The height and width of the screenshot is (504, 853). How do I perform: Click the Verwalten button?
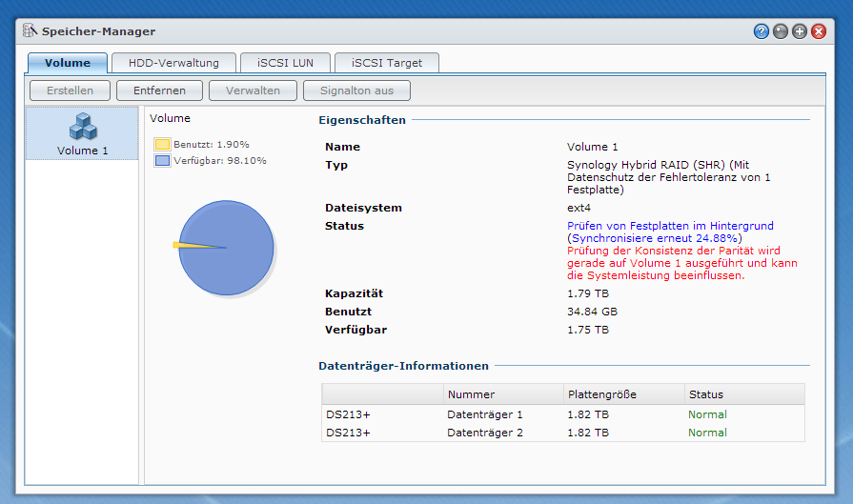pyautogui.click(x=252, y=91)
